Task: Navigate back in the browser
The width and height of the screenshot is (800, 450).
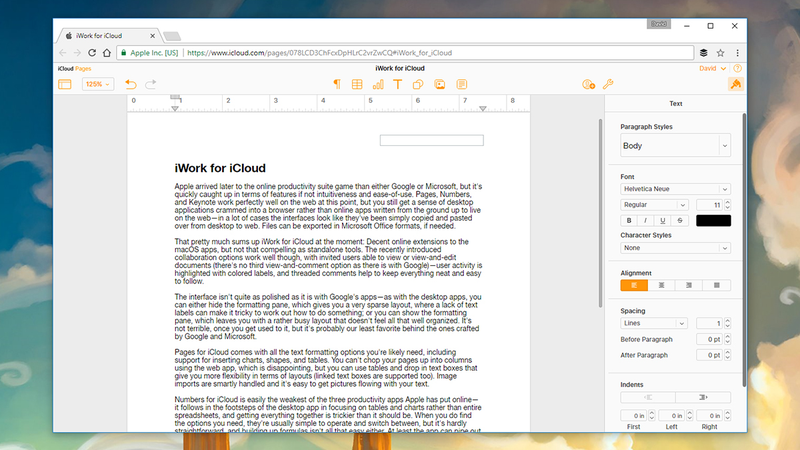Action: pos(63,53)
